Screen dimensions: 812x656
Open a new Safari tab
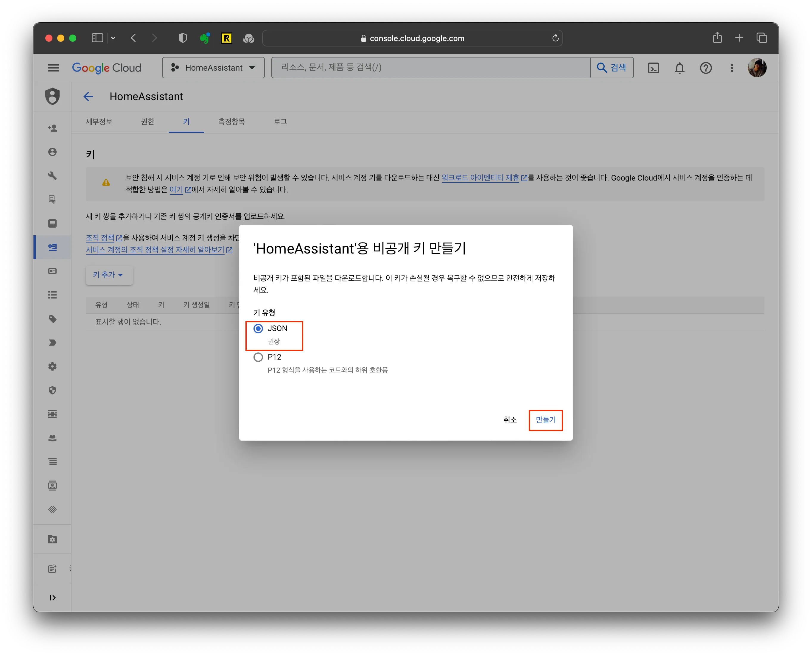pos(739,38)
